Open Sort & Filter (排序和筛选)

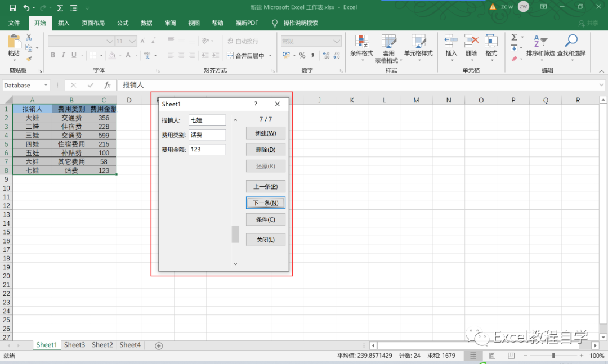[540, 46]
